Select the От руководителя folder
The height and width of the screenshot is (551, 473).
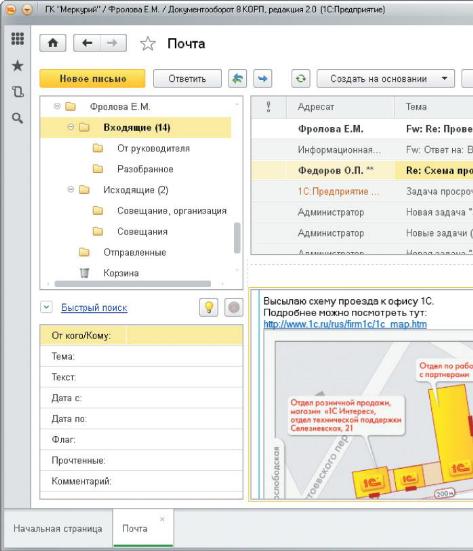pos(154,148)
